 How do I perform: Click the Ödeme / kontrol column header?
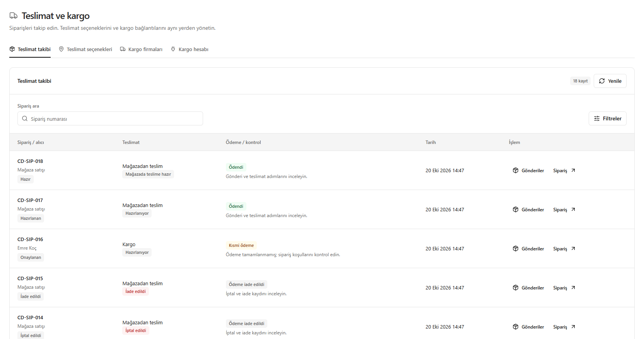click(243, 142)
